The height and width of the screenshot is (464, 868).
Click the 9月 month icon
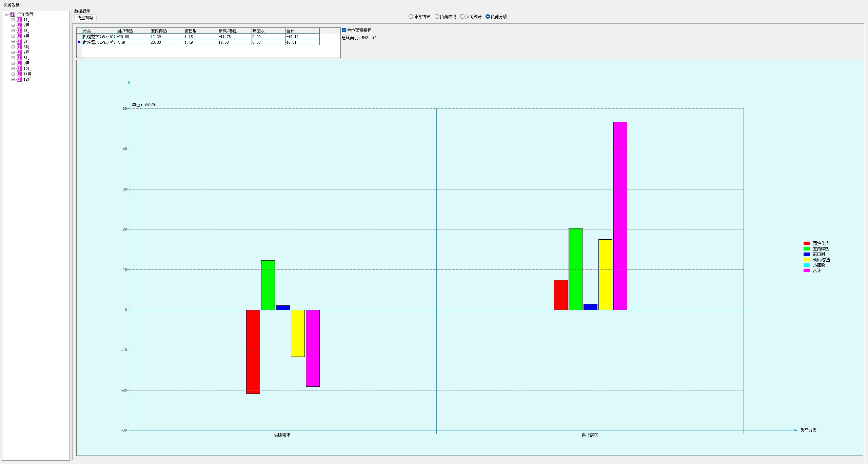(19, 63)
